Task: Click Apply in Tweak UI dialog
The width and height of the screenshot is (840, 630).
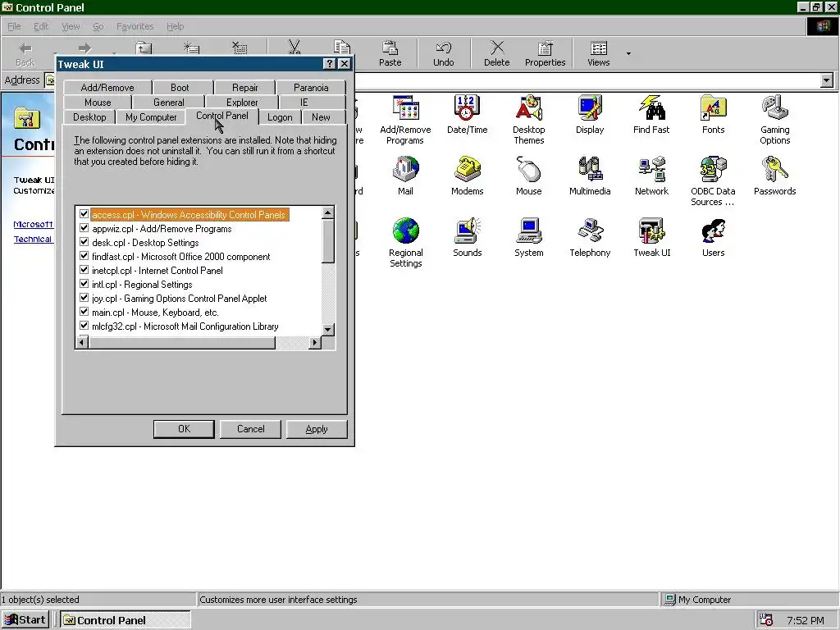Action: click(317, 429)
